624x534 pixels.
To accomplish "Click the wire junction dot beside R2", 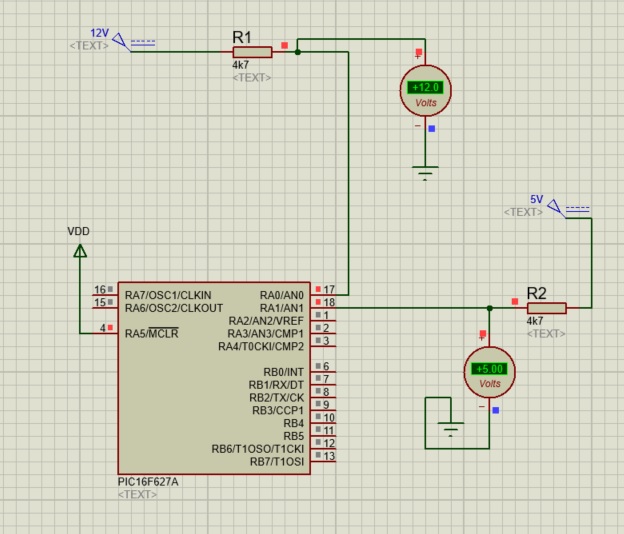I will click(x=489, y=308).
